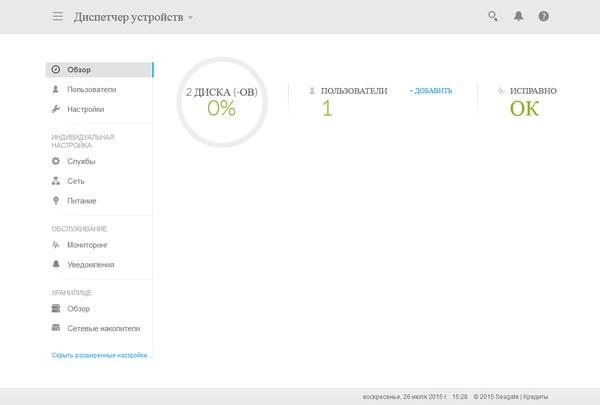
Task: Open the hamburger menu icon
Action: (58, 16)
